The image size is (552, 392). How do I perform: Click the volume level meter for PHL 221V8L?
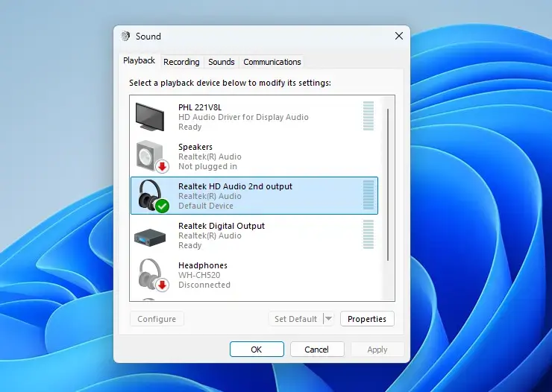point(368,116)
